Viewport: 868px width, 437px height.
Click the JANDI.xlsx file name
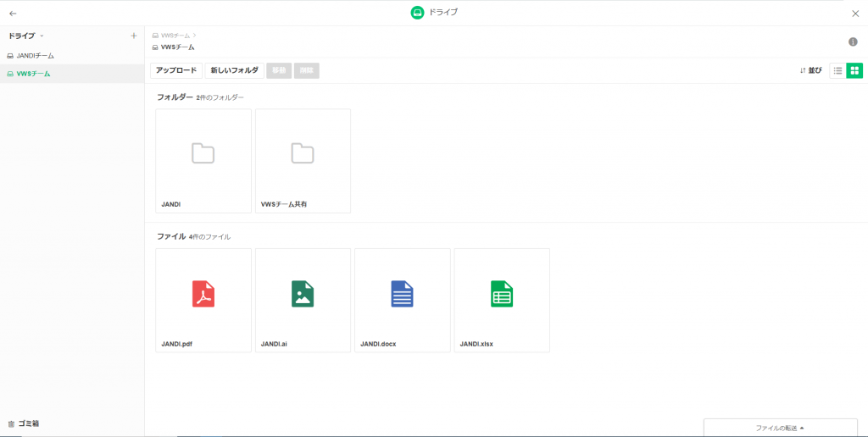point(476,344)
